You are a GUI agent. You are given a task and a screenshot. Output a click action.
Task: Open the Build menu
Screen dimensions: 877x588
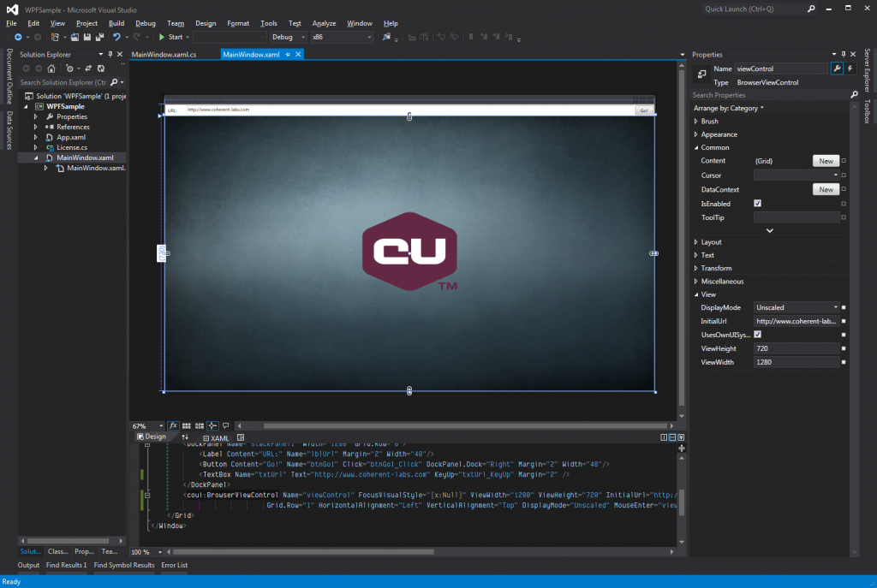point(116,23)
